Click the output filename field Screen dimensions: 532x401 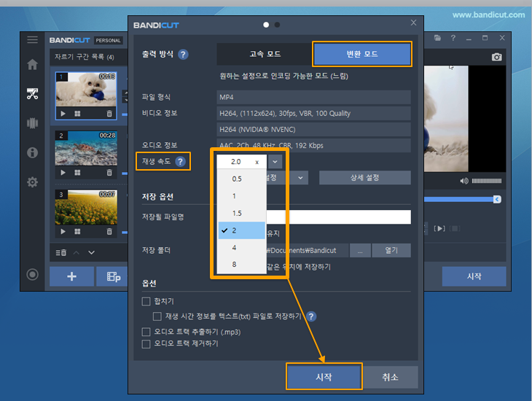coord(338,217)
